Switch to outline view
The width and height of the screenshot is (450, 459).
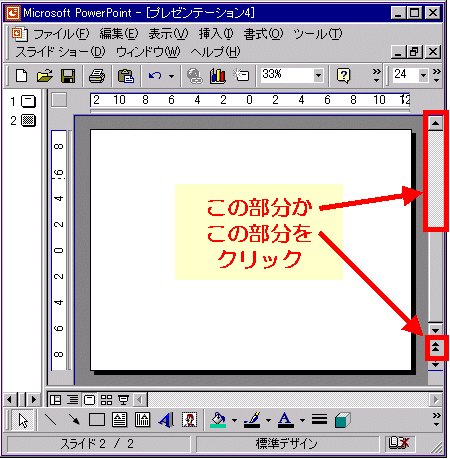(x=72, y=400)
